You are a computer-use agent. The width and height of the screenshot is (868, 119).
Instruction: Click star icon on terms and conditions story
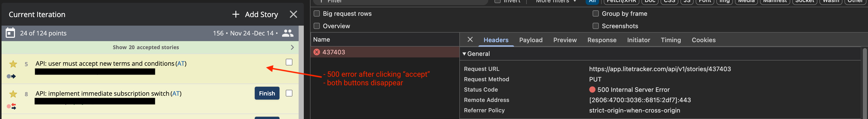coord(13,64)
